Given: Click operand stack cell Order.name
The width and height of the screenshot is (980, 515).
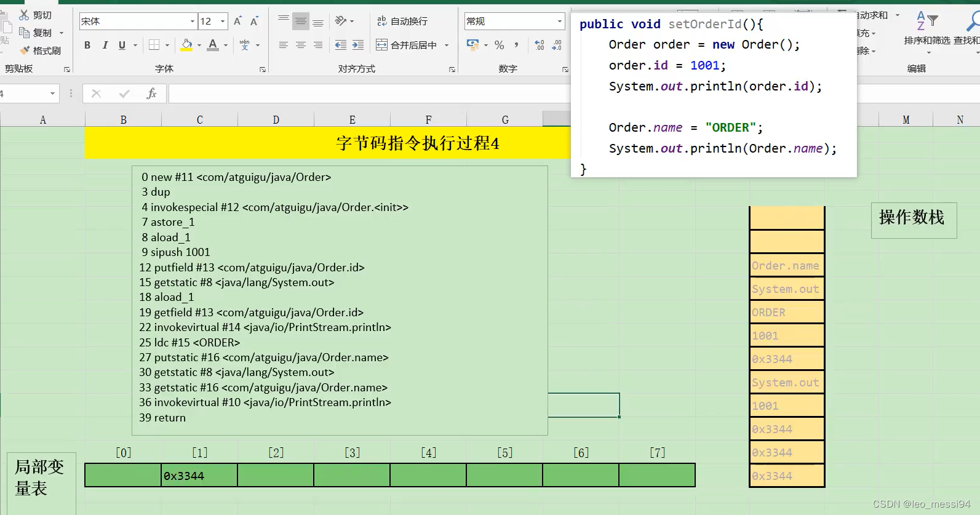Looking at the screenshot, I should pos(786,266).
